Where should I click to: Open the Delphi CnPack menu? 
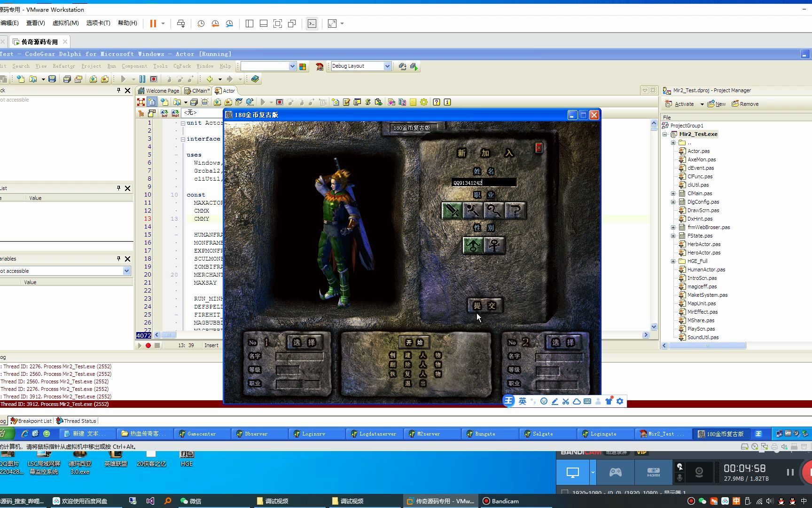click(182, 66)
